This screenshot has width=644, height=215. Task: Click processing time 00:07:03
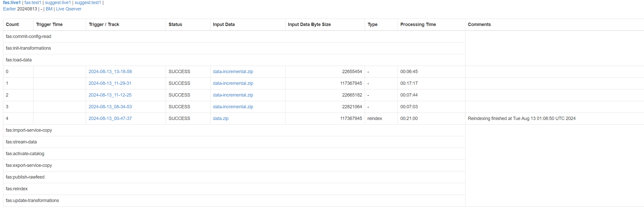pos(409,107)
